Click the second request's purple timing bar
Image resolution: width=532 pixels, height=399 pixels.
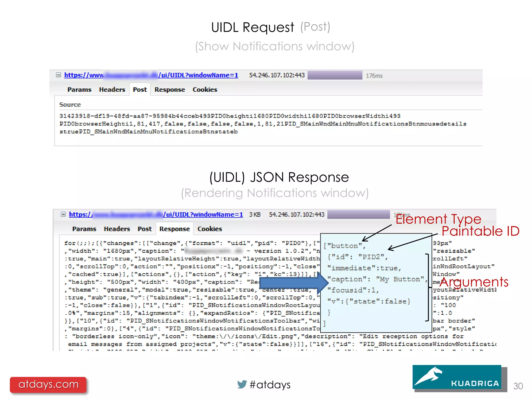(358, 215)
